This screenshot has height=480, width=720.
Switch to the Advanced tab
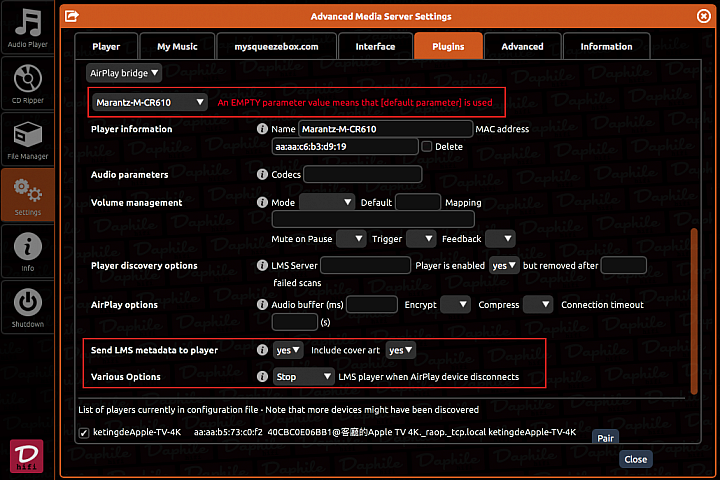[523, 46]
